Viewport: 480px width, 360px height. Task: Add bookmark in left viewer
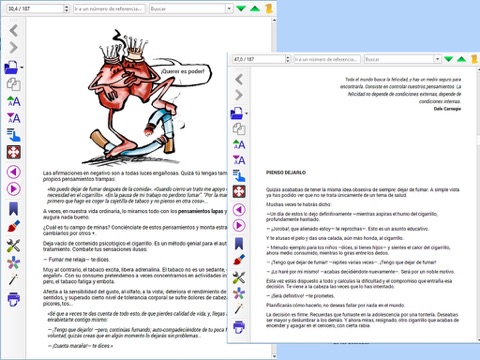13,209
